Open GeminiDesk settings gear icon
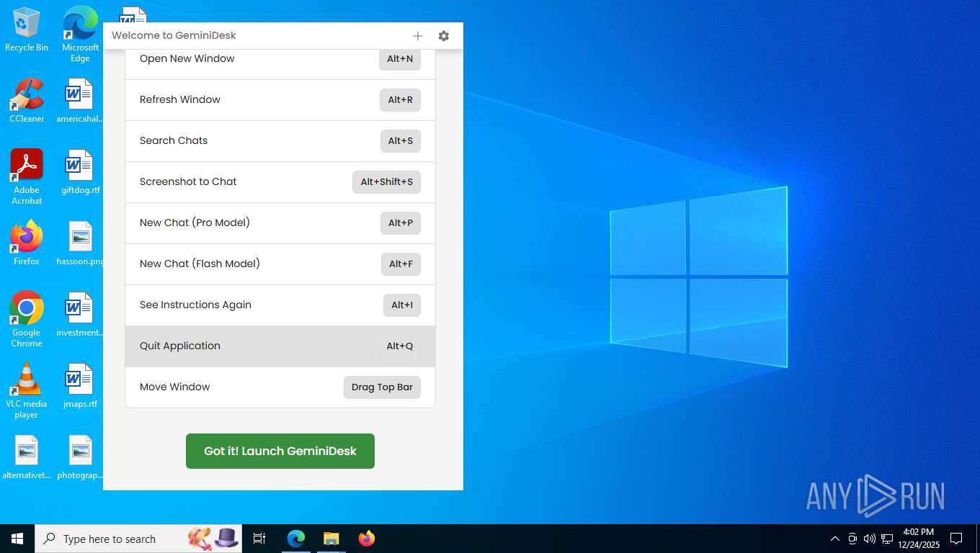Screen dimensions: 980x553 [444, 36]
